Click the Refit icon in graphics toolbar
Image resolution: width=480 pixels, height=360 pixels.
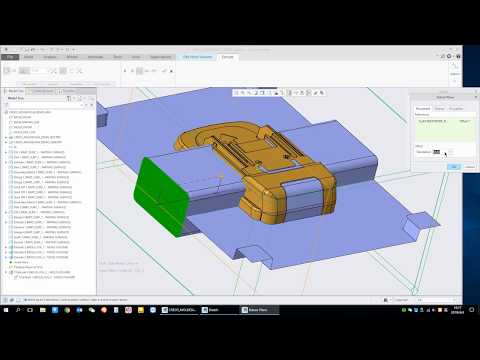(236, 93)
